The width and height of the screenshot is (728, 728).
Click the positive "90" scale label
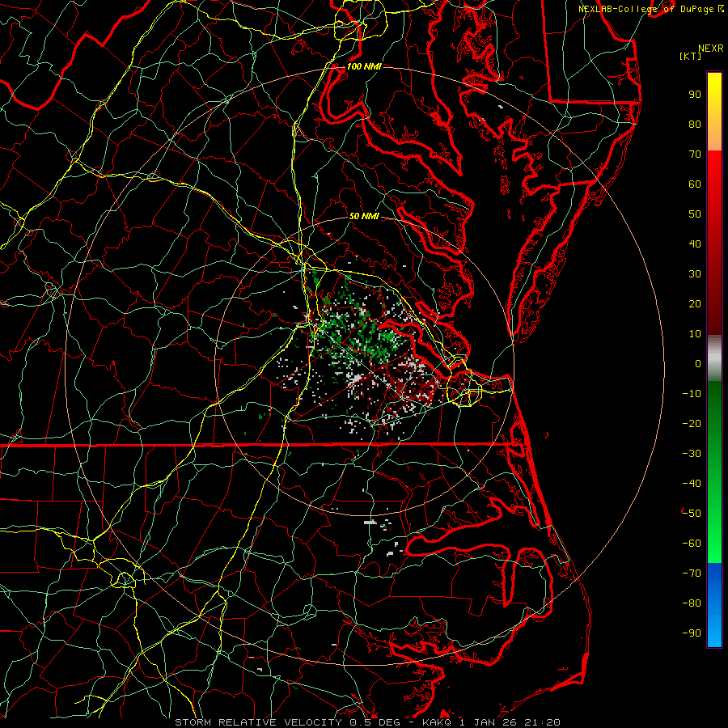pyautogui.click(x=695, y=95)
